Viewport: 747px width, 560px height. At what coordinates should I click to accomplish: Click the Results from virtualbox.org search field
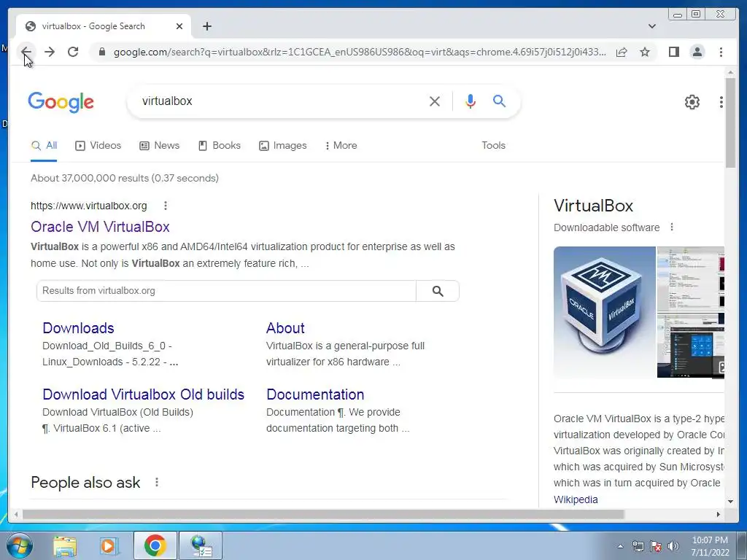pyautogui.click(x=226, y=291)
